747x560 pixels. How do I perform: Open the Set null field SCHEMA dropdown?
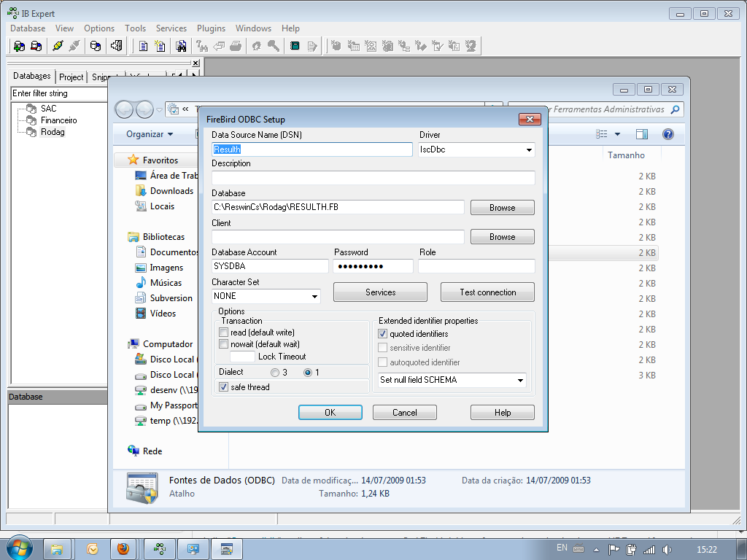pyautogui.click(x=520, y=381)
